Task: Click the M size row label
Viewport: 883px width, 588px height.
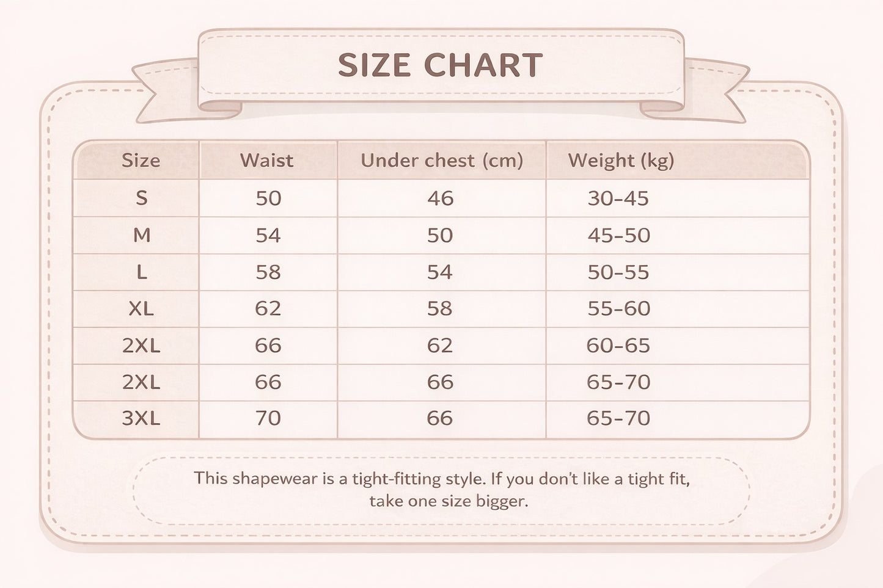Action: click(141, 235)
